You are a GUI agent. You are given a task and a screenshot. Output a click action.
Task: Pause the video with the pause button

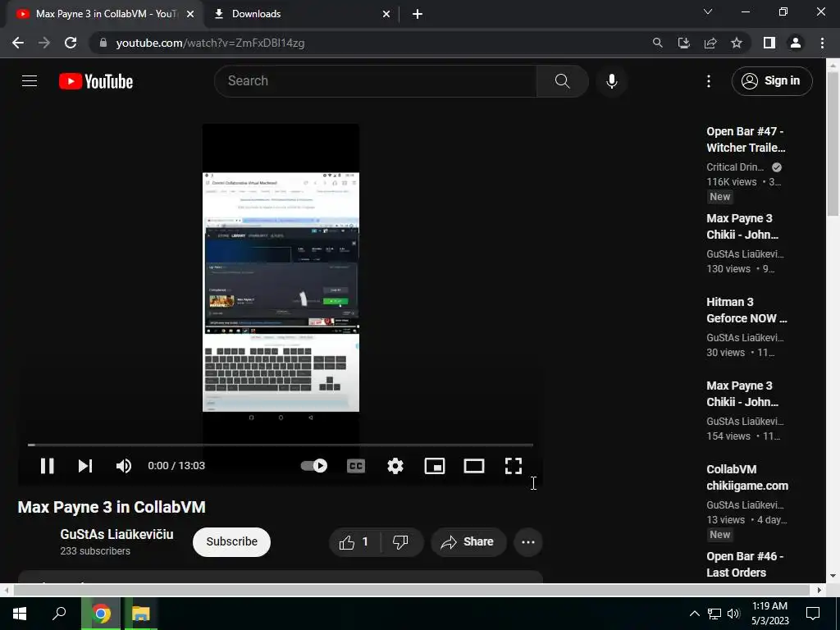tap(47, 466)
